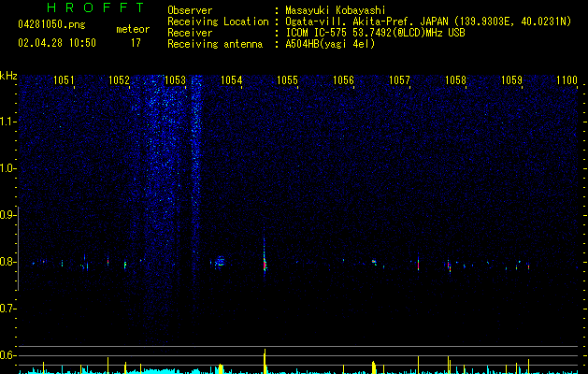The height and width of the screenshot is (374, 588).
Task: Click the receiver value ICOM IC-575 53.7492 MHz USB
Action: pyautogui.click(x=375, y=33)
